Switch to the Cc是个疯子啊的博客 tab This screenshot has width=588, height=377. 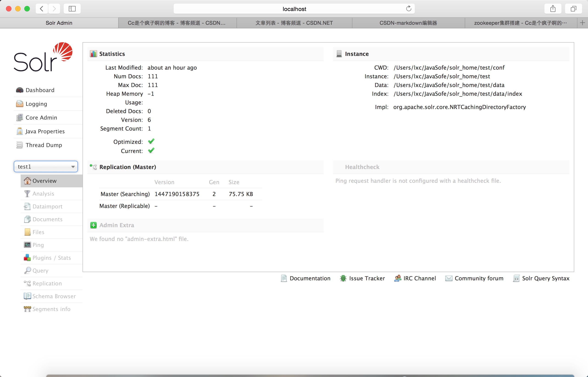177,23
